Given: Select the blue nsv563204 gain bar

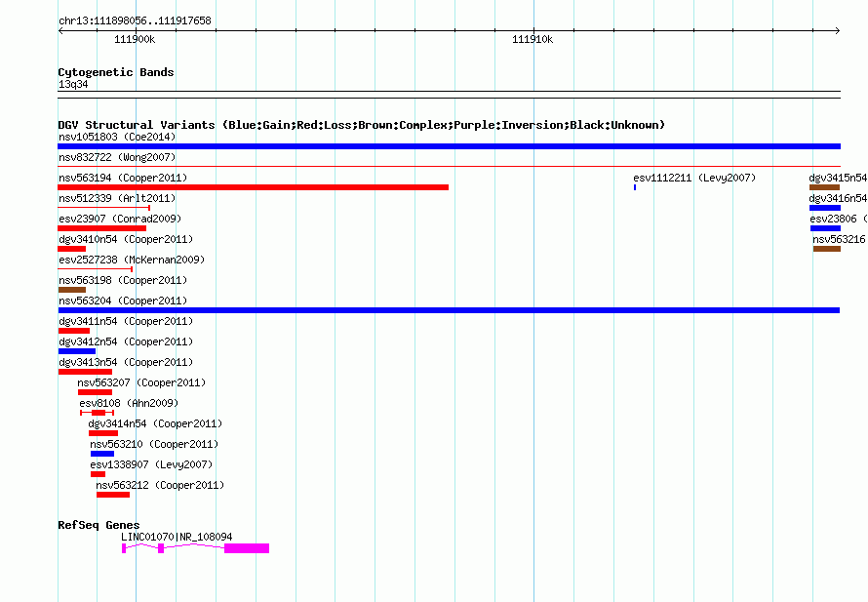Looking at the screenshot, I should (x=449, y=310).
